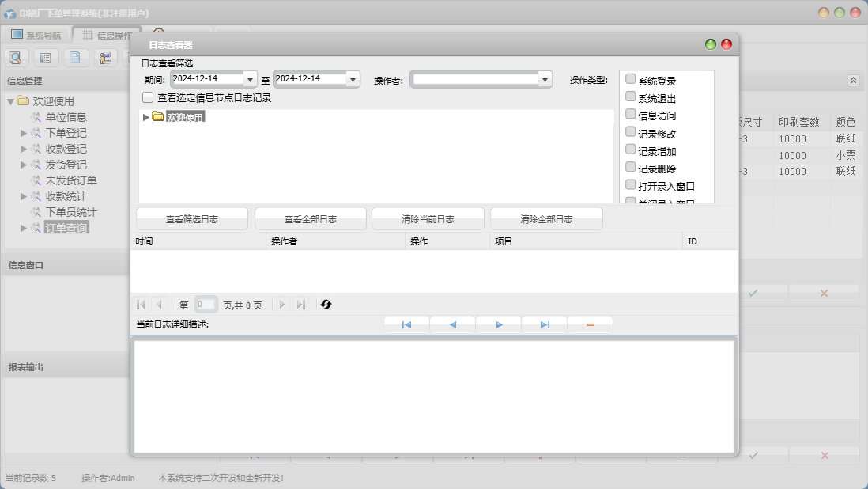Click the folder icon beside 欢迎使用 in log tree
The image size is (868, 489).
point(158,116)
